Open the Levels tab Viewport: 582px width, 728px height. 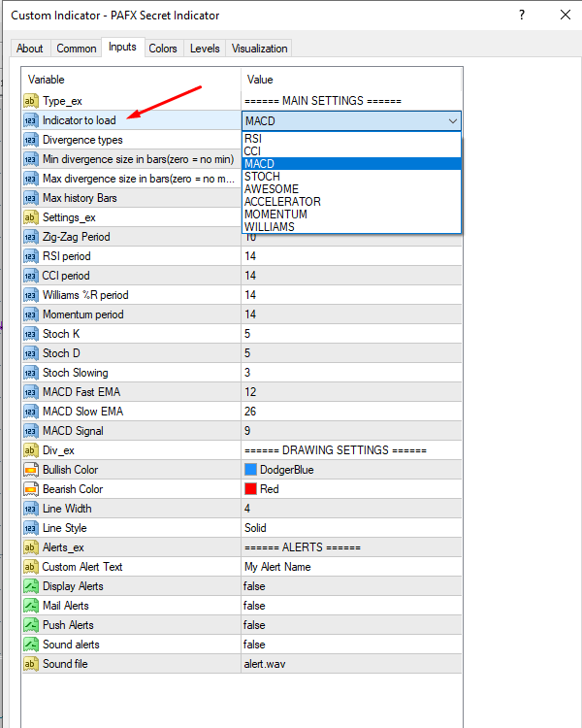point(205,49)
